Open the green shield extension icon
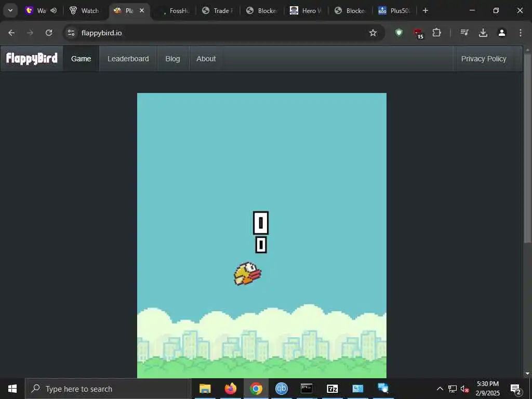The height and width of the screenshot is (399, 532). click(398, 33)
